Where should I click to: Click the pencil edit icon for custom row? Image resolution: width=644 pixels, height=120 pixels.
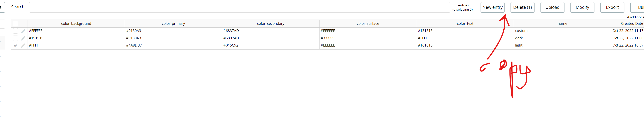(23, 31)
